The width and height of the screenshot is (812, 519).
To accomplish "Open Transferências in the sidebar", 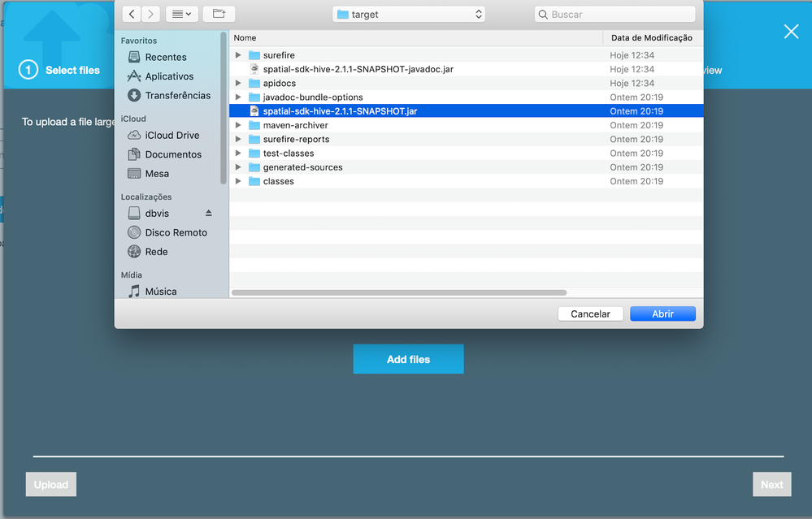I will [x=178, y=95].
